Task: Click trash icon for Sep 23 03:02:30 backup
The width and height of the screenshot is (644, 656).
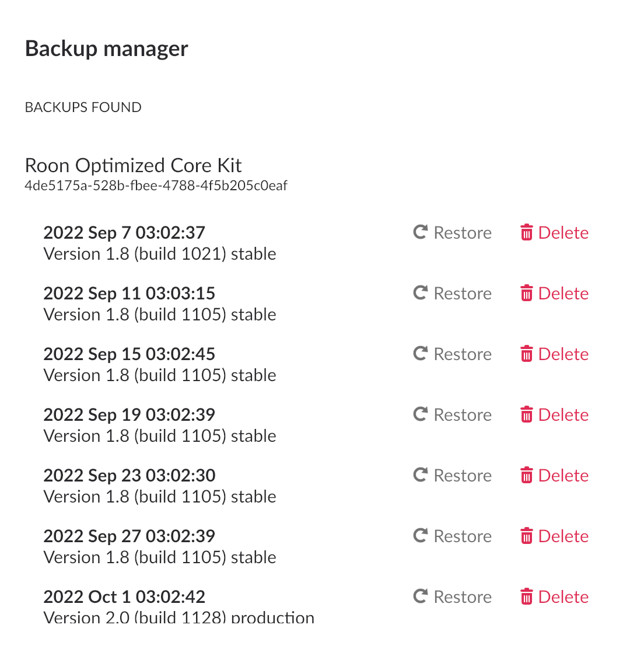Action: tap(526, 476)
